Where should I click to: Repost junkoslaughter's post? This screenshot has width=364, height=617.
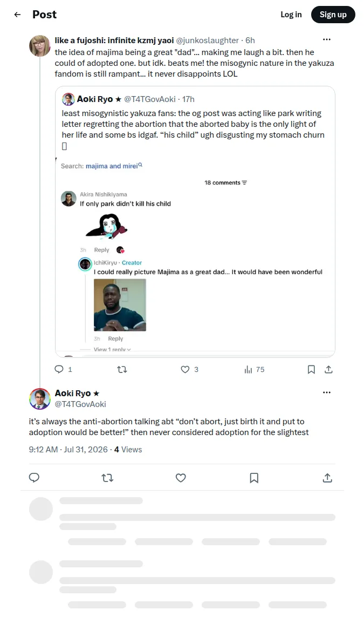point(122,369)
